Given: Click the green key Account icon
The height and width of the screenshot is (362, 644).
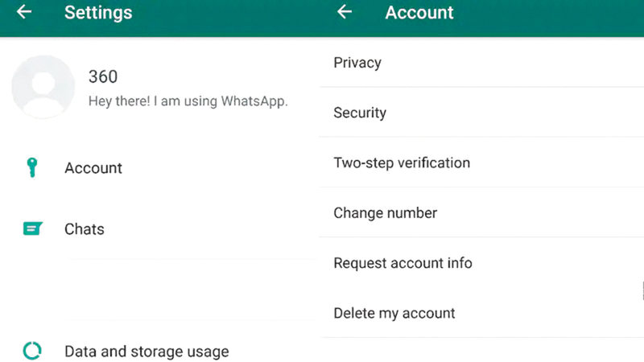Looking at the screenshot, I should [x=32, y=167].
